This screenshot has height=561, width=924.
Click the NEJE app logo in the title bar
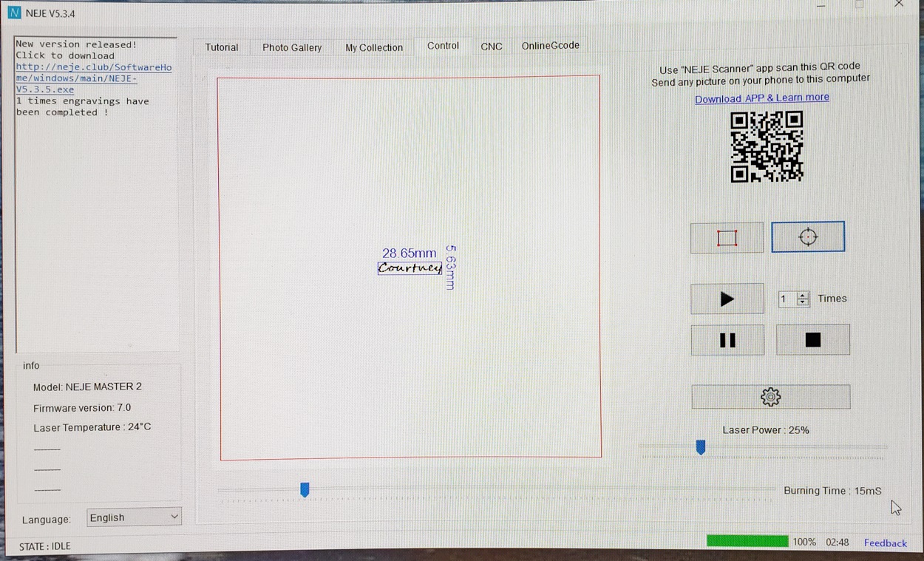point(14,13)
